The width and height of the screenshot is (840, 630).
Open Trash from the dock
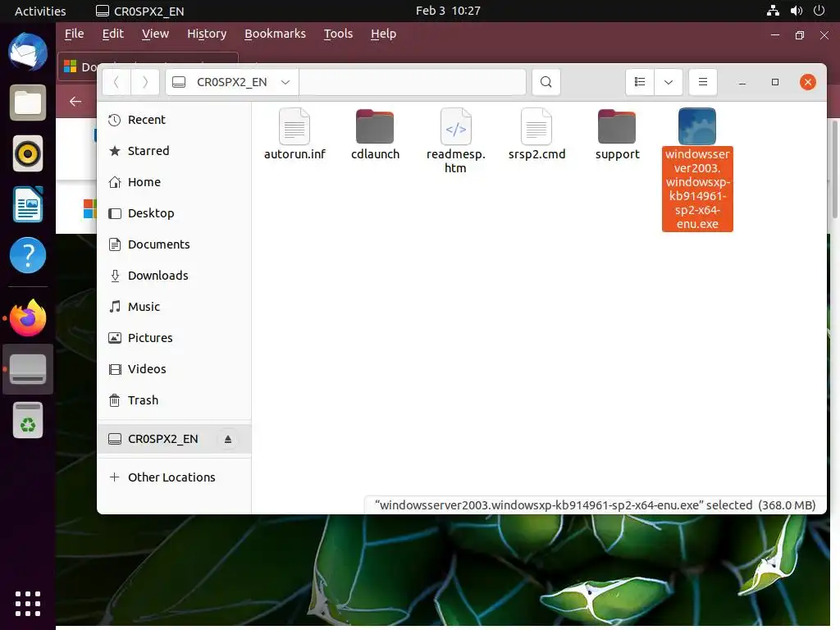pos(28,420)
